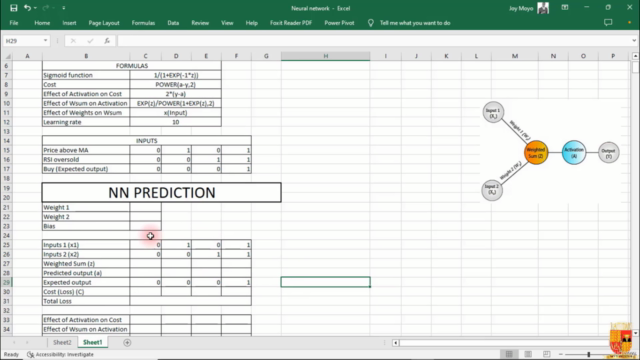Click the orange Weighted Sum node in diagram
The height and width of the screenshot is (360, 640).
536,153
